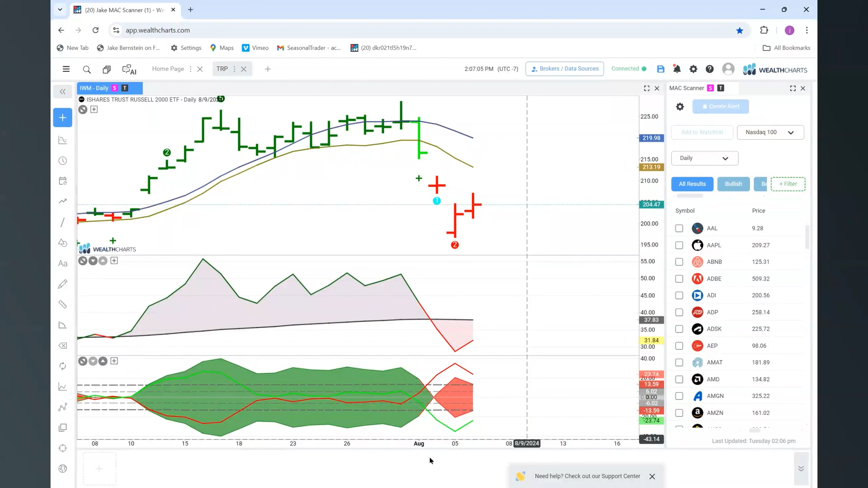Check the ADP row checkbox
868x488 pixels.
point(679,313)
